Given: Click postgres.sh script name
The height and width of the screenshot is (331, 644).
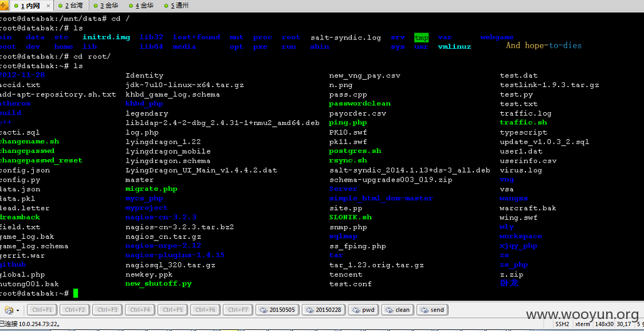Looking at the screenshot, I should coord(355,151).
